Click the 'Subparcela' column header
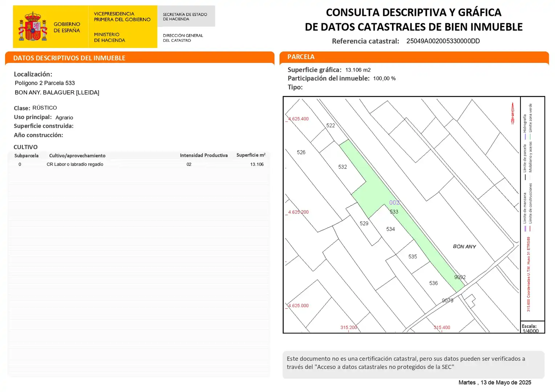The width and height of the screenshot is (555, 392). (x=26, y=156)
